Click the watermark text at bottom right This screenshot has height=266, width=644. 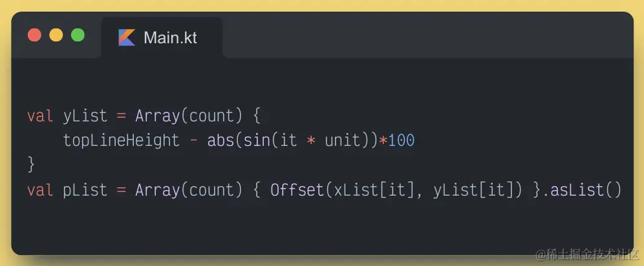point(587,254)
